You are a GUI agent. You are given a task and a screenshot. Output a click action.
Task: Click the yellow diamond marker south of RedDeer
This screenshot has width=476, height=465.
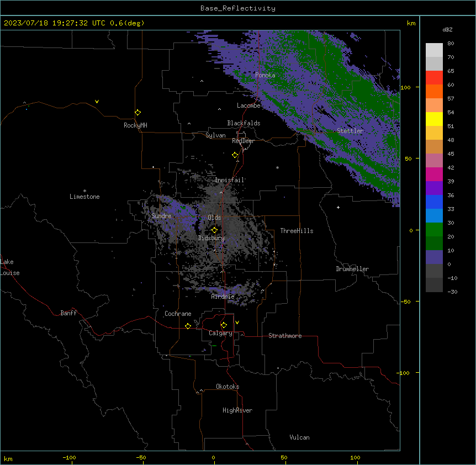click(235, 155)
